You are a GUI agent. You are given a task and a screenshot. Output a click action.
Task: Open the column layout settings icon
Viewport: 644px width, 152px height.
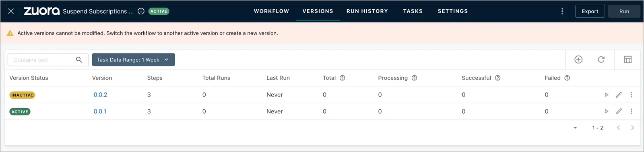(x=627, y=60)
